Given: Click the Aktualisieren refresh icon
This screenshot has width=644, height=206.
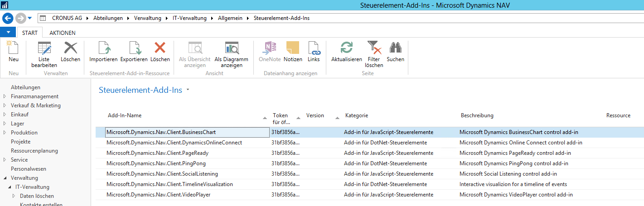Looking at the screenshot, I should [x=347, y=48].
